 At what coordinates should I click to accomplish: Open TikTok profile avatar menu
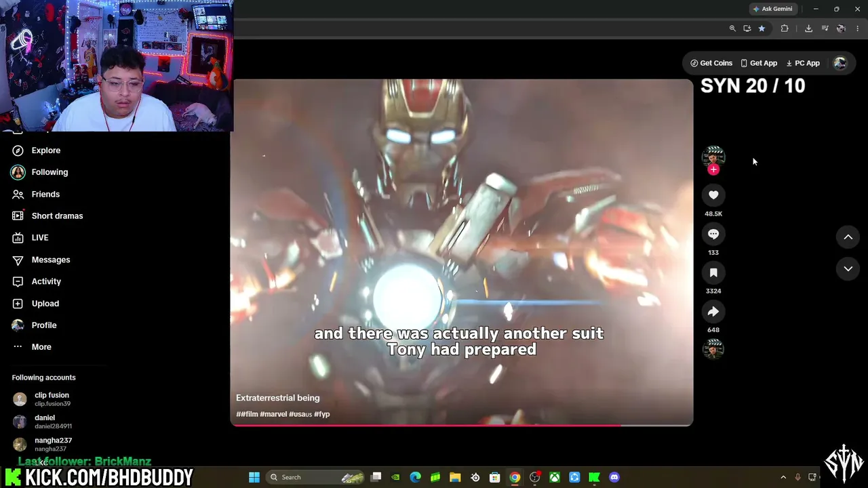click(840, 63)
